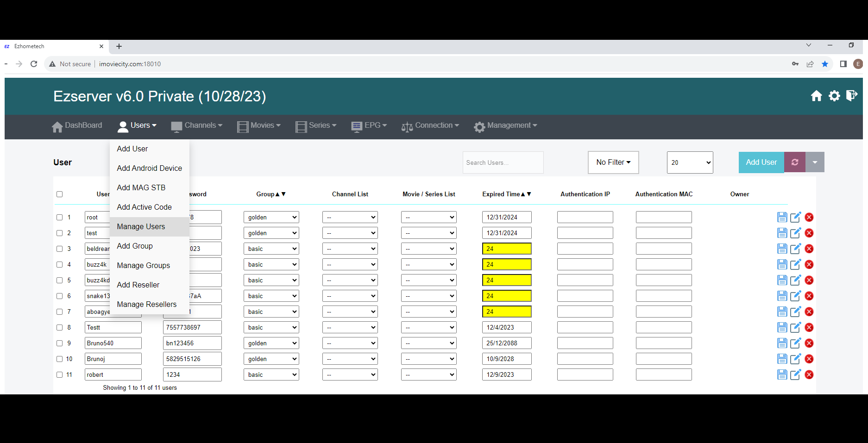
Task: Edit the root user row
Action: tap(796, 217)
